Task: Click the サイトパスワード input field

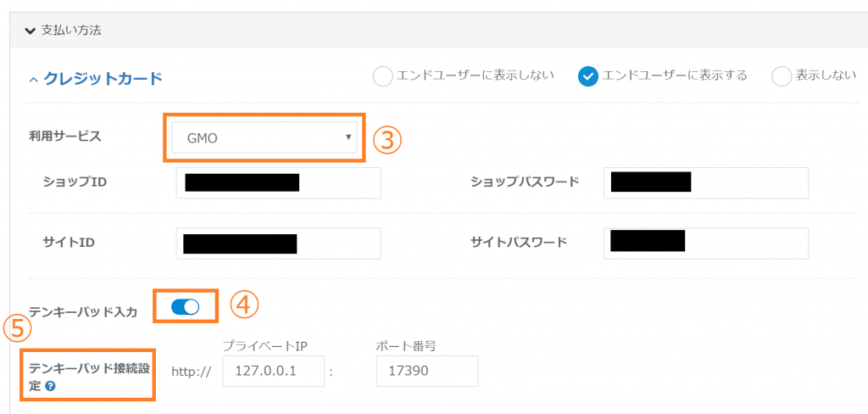Action: 707,243
